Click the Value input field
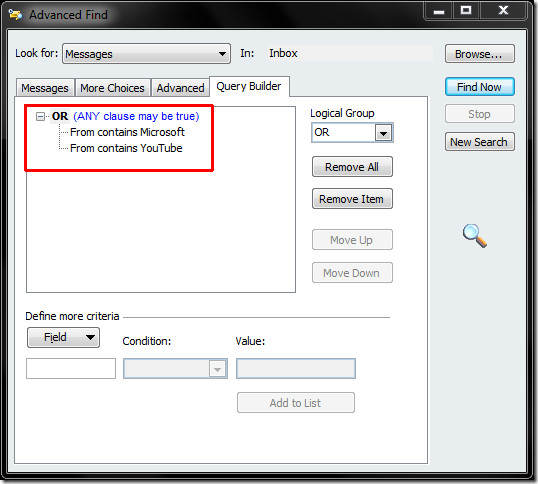The image size is (538, 484). tap(296, 369)
